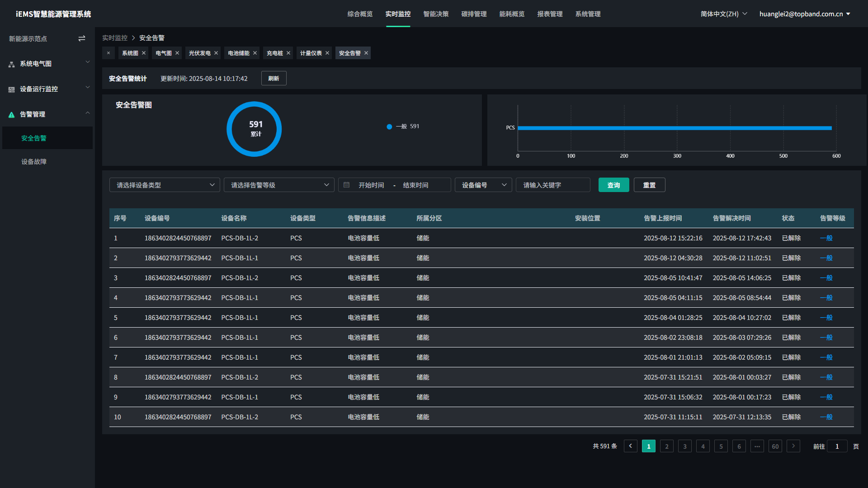This screenshot has height=488, width=868.
Task: Switch to 智能决策 top menu
Action: 436,14
